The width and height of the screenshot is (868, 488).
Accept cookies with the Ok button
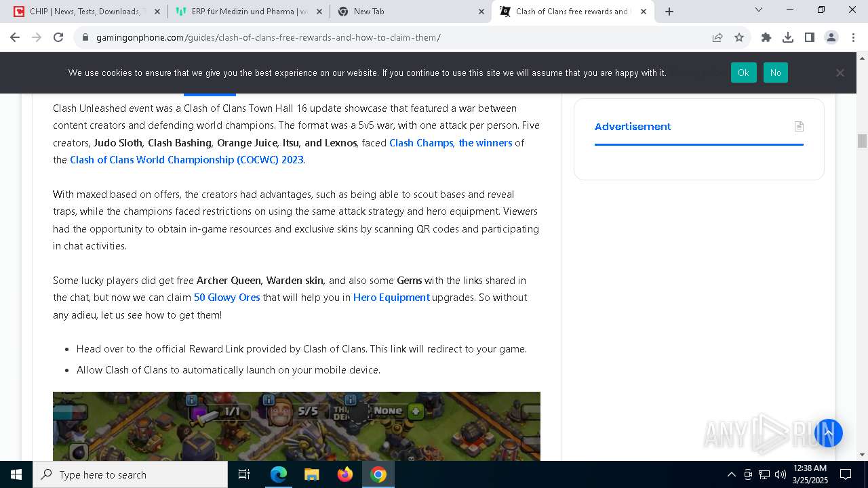(x=743, y=73)
